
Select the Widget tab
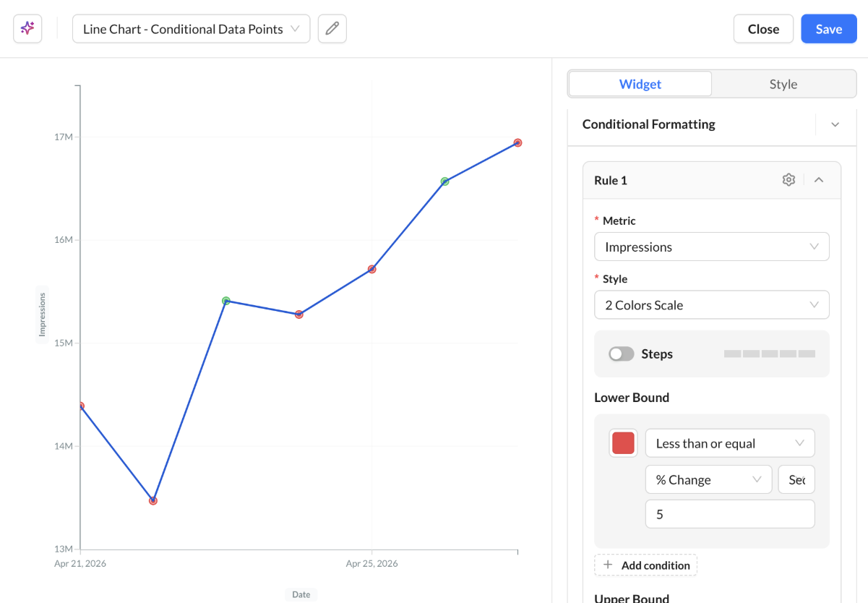pyautogui.click(x=640, y=84)
